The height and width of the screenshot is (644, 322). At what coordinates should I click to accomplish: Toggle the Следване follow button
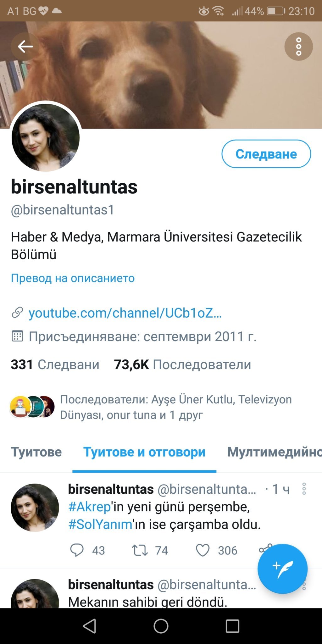pyautogui.click(x=266, y=154)
